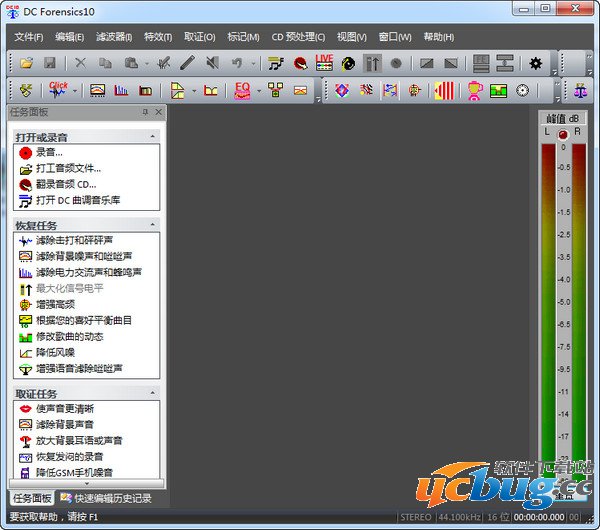Click the scissors cut icon in toolbar
Image resolution: width=600 pixels, height=530 pixels.
tap(81, 63)
